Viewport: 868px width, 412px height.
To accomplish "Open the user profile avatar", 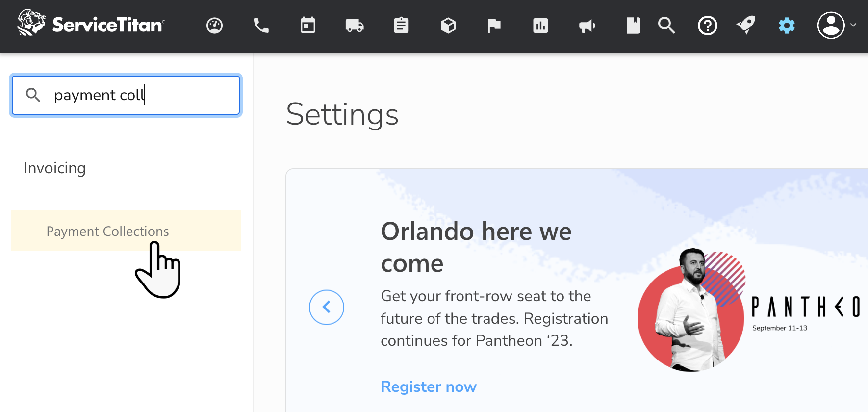I will [831, 25].
